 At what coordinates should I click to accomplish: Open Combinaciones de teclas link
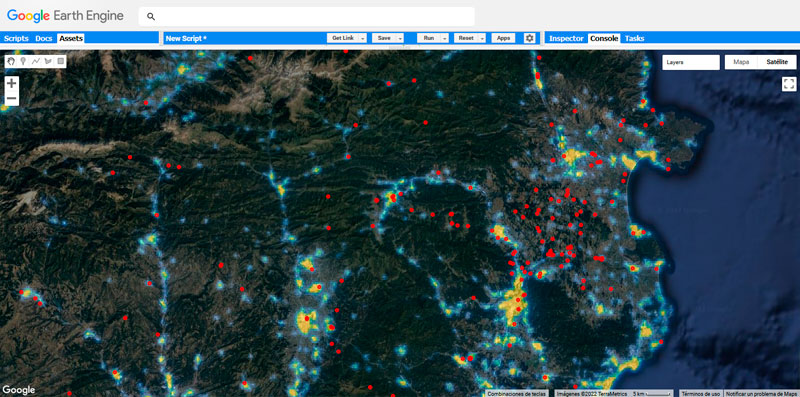pyautogui.click(x=517, y=393)
